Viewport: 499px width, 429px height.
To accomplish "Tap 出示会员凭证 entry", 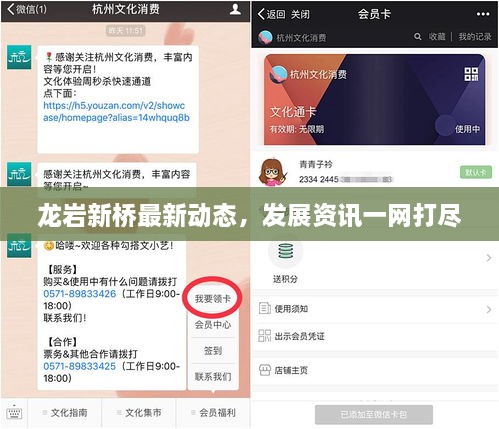I will tap(292, 336).
